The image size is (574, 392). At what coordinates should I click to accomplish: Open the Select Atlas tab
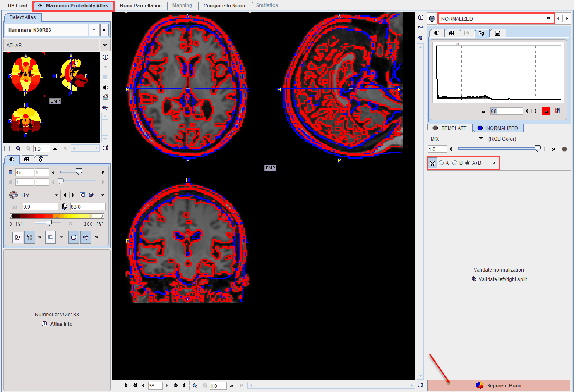(23, 17)
